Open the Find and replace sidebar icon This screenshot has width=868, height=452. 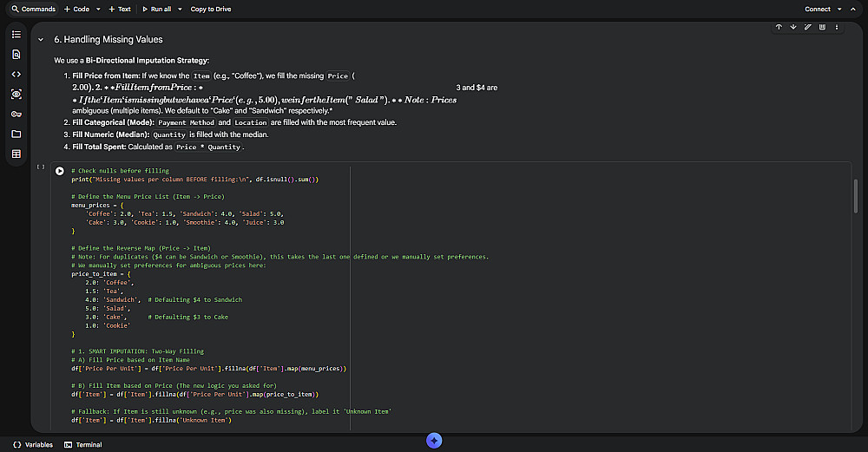click(16, 54)
